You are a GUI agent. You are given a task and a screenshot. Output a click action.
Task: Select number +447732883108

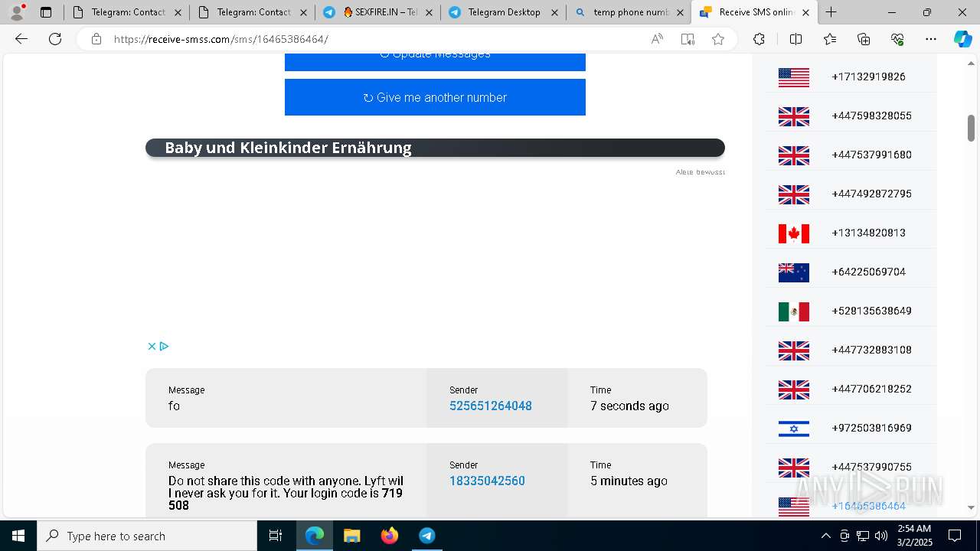click(871, 350)
